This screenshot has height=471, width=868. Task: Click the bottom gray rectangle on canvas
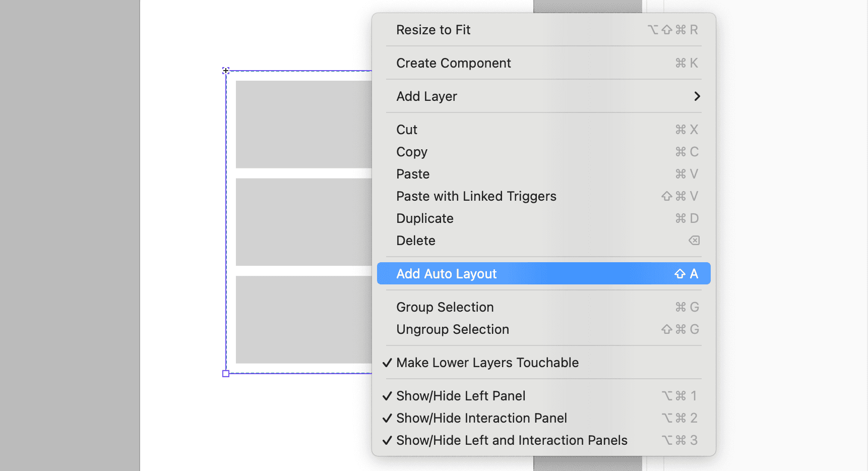coord(302,319)
